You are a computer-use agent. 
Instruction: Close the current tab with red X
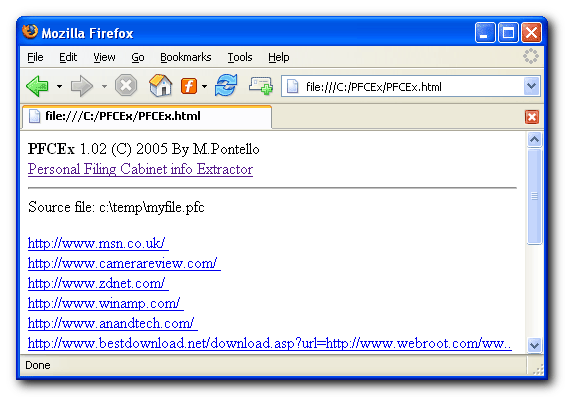(x=532, y=117)
